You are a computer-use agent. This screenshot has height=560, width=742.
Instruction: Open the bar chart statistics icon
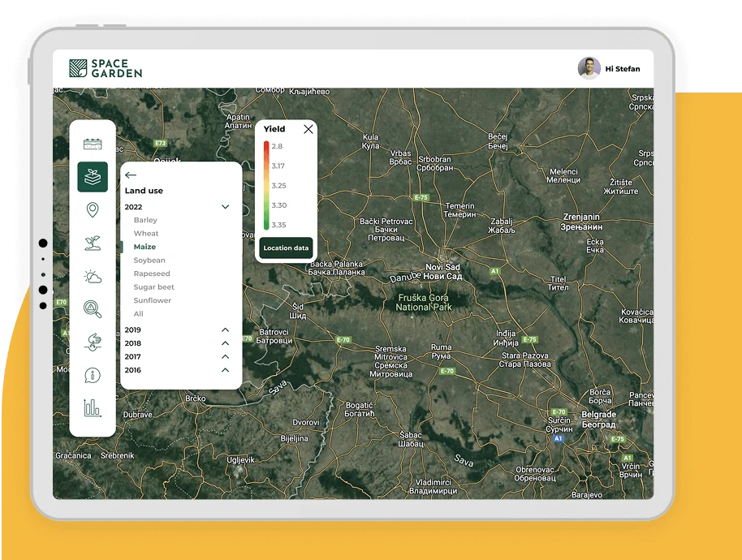click(x=93, y=407)
